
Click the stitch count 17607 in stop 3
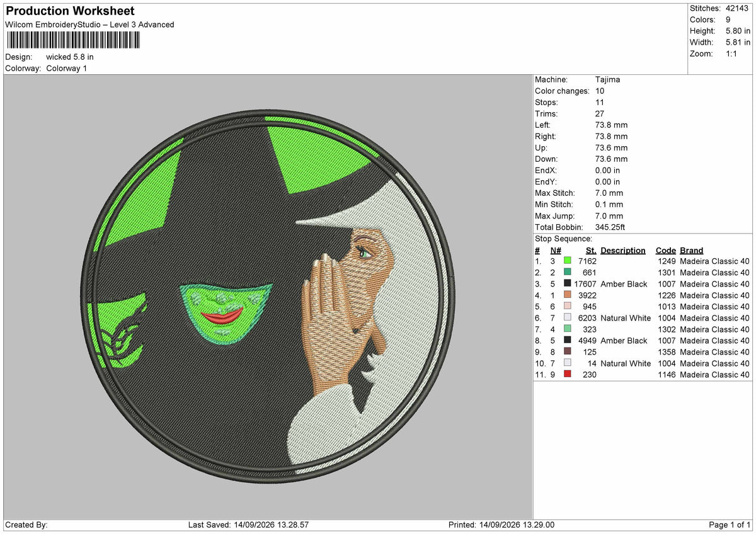585,284
